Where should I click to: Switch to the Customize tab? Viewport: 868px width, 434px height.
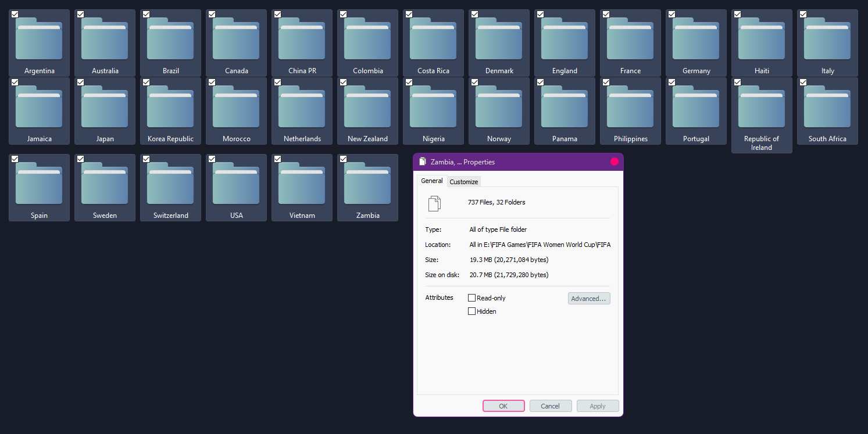(464, 182)
